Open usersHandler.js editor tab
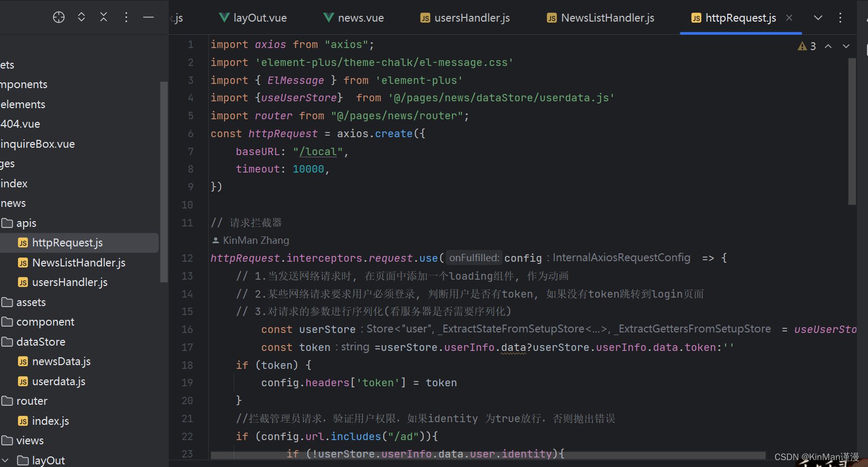The width and height of the screenshot is (868, 467). point(465,18)
